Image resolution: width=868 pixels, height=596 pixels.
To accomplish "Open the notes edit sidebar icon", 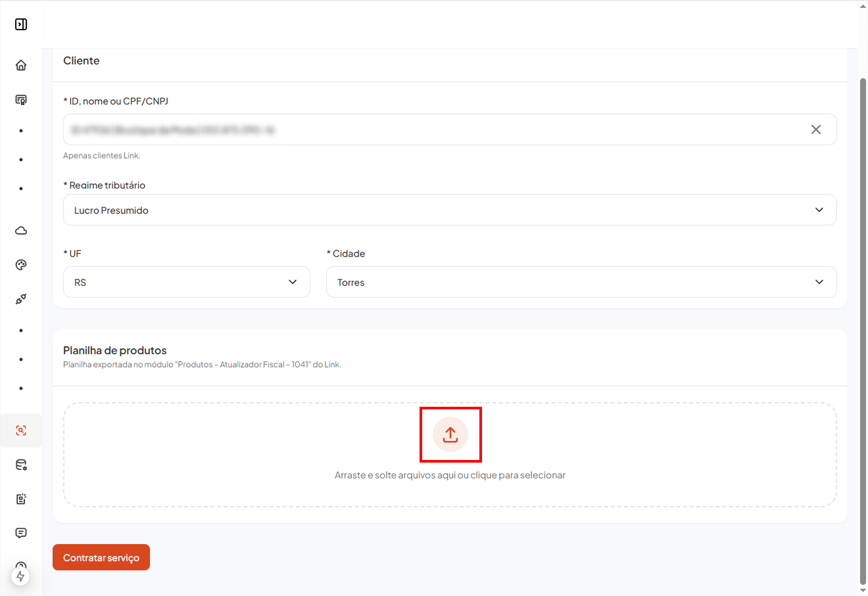I will tap(21, 499).
